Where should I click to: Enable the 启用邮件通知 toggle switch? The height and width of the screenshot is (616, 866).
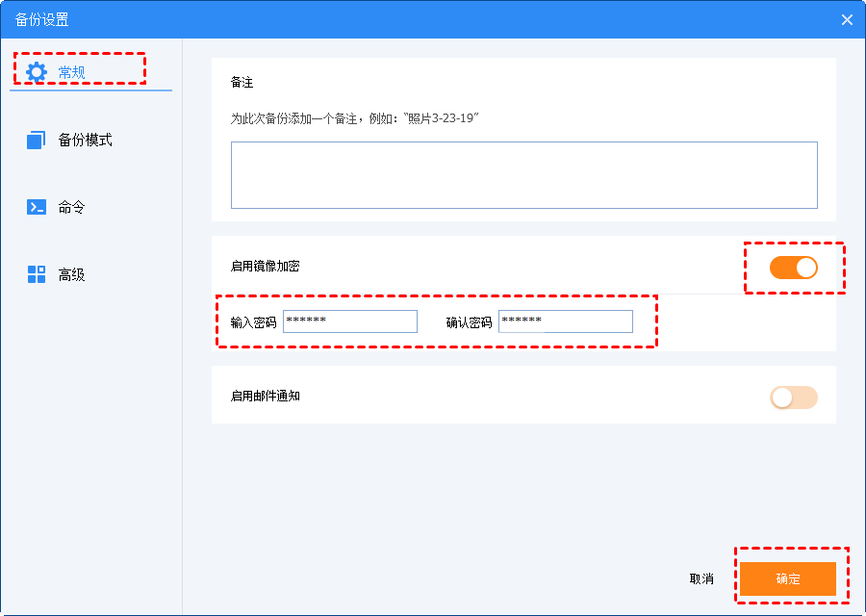point(793,397)
